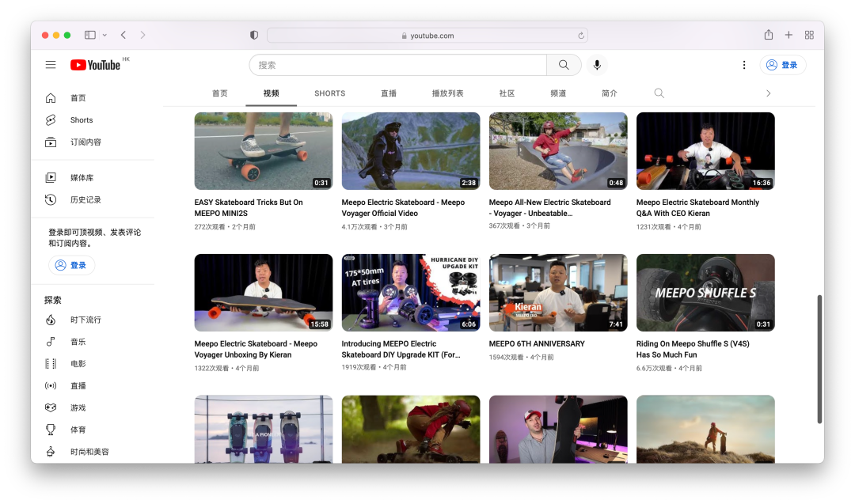Screen dimensions: 855x504
Task: Click the page vertical scrollbar
Action: [819, 359]
